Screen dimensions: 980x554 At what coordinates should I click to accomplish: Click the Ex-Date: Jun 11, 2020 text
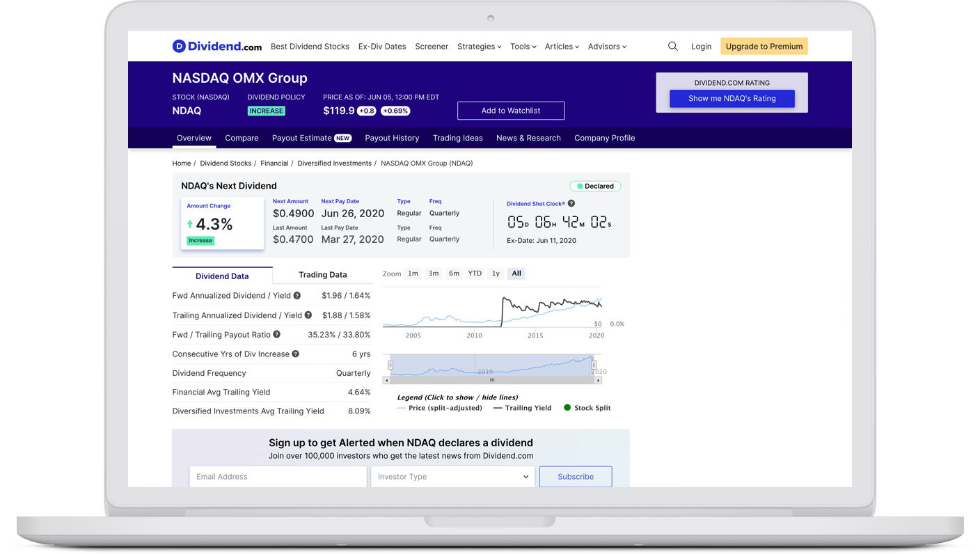point(542,241)
